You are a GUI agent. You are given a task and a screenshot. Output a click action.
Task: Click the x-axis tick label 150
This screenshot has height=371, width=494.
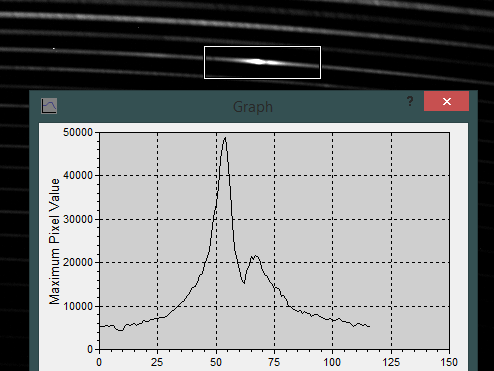coord(449,362)
